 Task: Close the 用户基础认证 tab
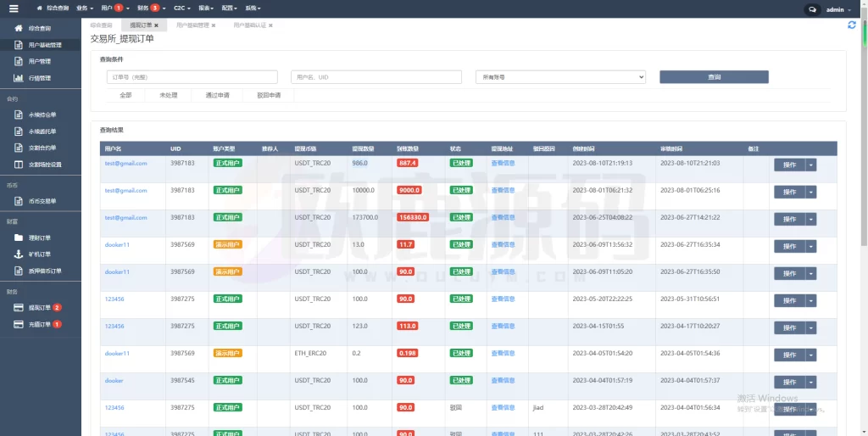click(x=269, y=25)
